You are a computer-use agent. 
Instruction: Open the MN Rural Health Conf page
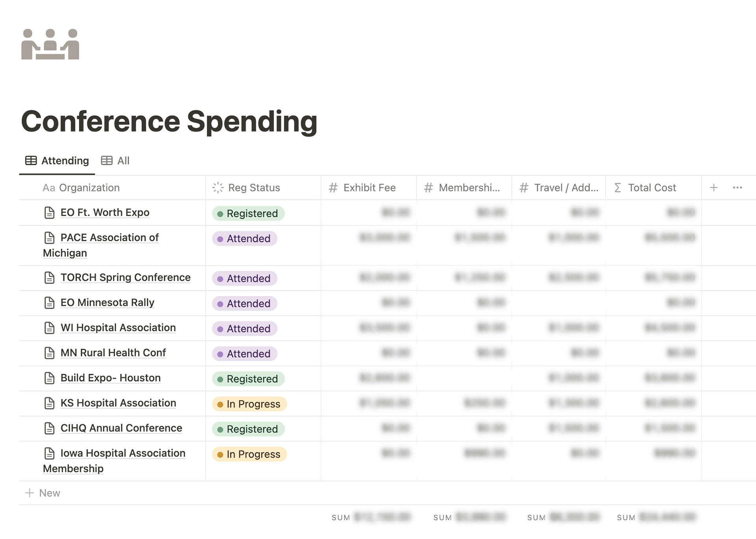(x=113, y=353)
